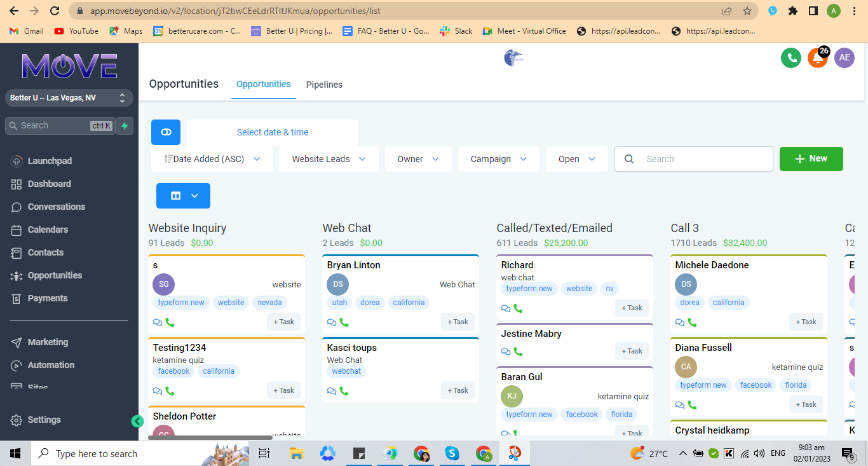868x466 pixels.
Task: Add a task to Bryan Linton card
Action: pos(458,322)
